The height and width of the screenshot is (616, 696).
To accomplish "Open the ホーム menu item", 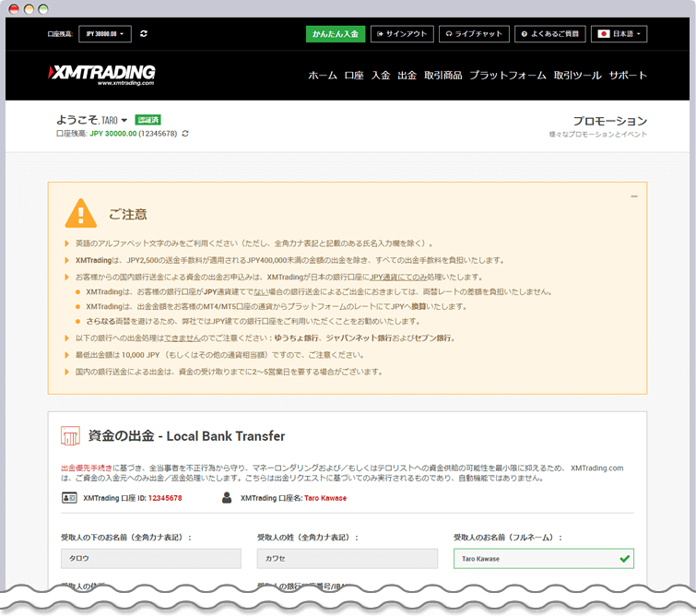I will [323, 76].
